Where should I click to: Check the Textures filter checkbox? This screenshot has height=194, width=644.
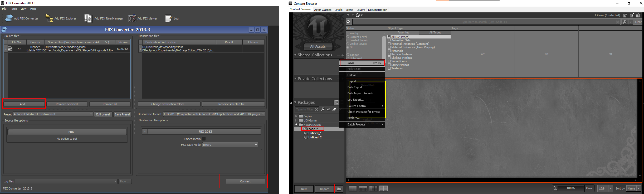(389, 68)
